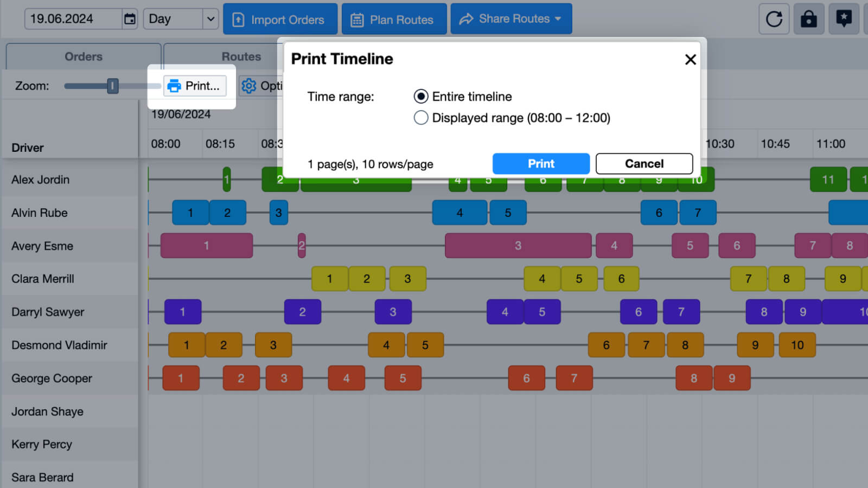Switch to the Orders tab
The height and width of the screenshot is (488, 868).
[83, 56]
